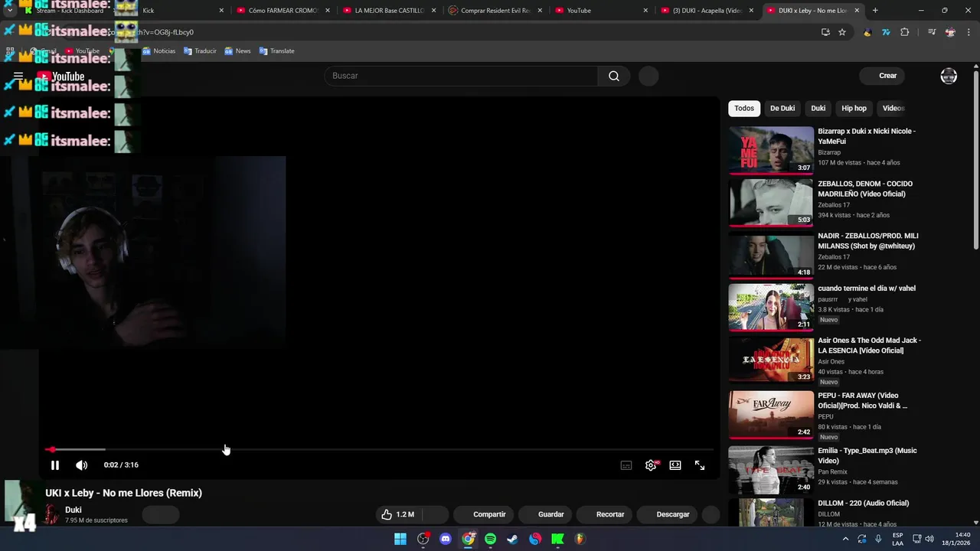Image resolution: width=980 pixels, height=551 pixels.
Task: Select the Duki filter chip
Action: 818,108
